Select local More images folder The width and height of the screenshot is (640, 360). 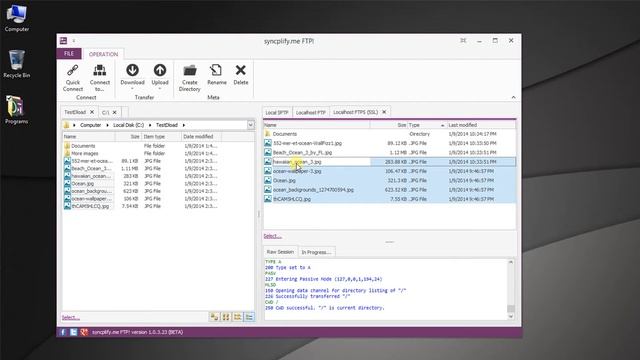[85, 153]
